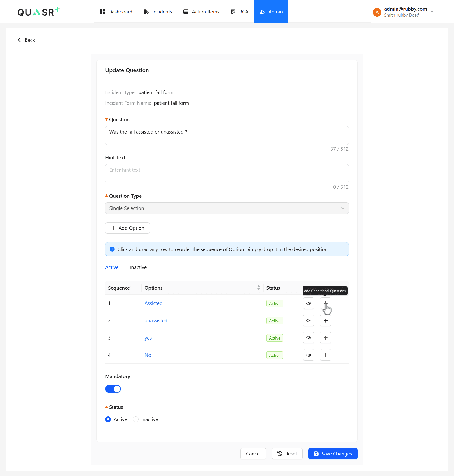Viewport: 454px width, 476px height.
Task: Click the back arrow icon
Action: (x=19, y=40)
